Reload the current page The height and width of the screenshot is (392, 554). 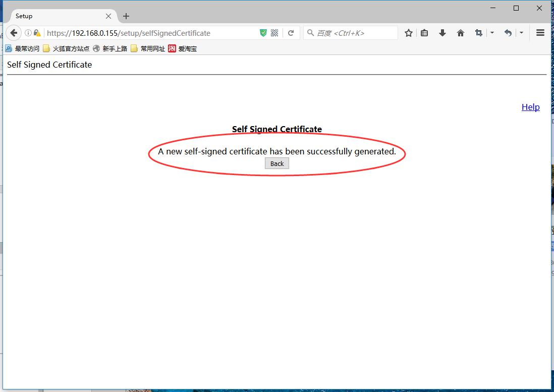291,33
